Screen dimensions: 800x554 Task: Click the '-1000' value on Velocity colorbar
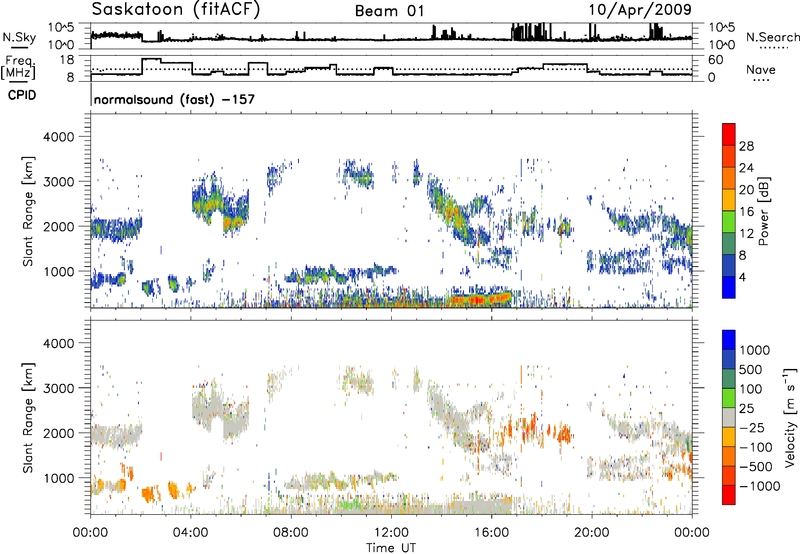pos(760,486)
